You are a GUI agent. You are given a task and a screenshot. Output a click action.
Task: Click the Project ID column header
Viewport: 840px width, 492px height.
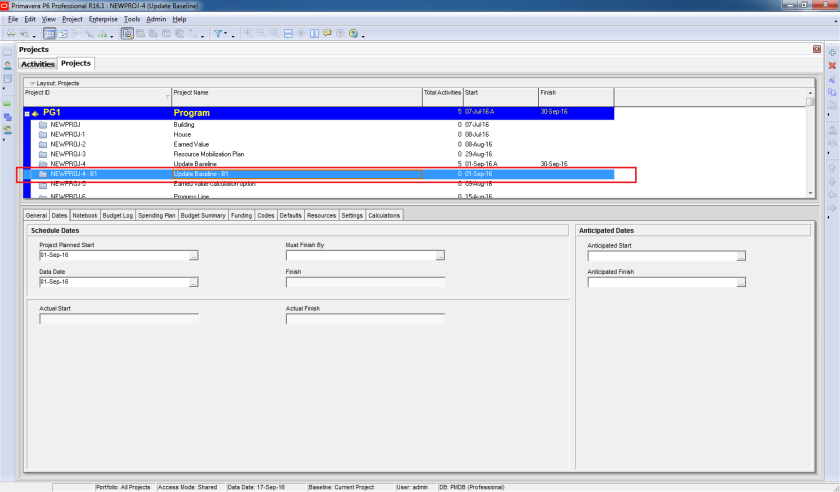[98, 97]
